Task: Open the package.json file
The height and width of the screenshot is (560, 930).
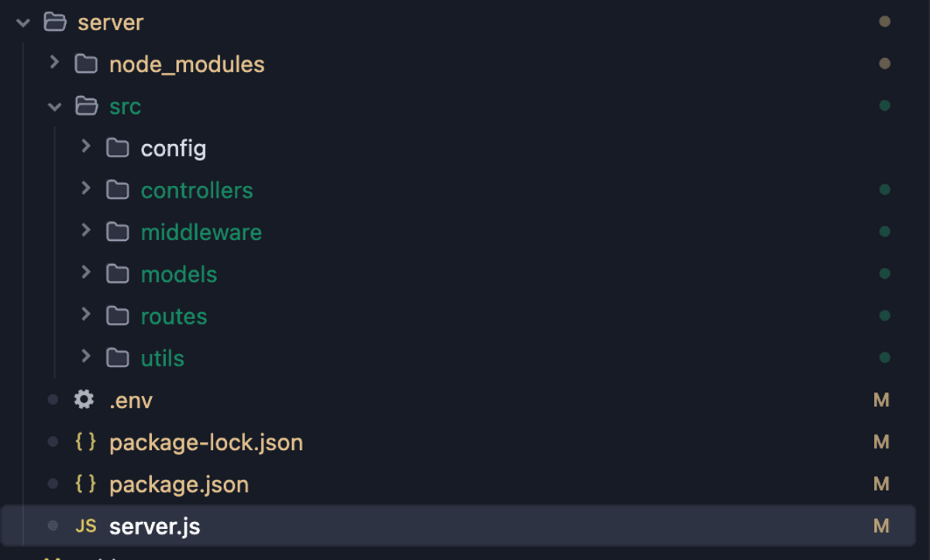Action: click(179, 485)
